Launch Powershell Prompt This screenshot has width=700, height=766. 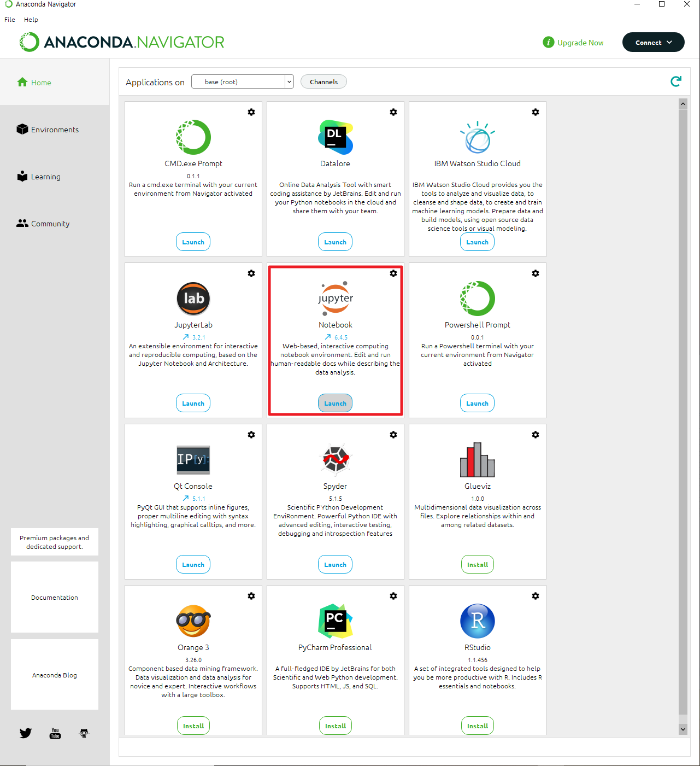click(x=478, y=403)
